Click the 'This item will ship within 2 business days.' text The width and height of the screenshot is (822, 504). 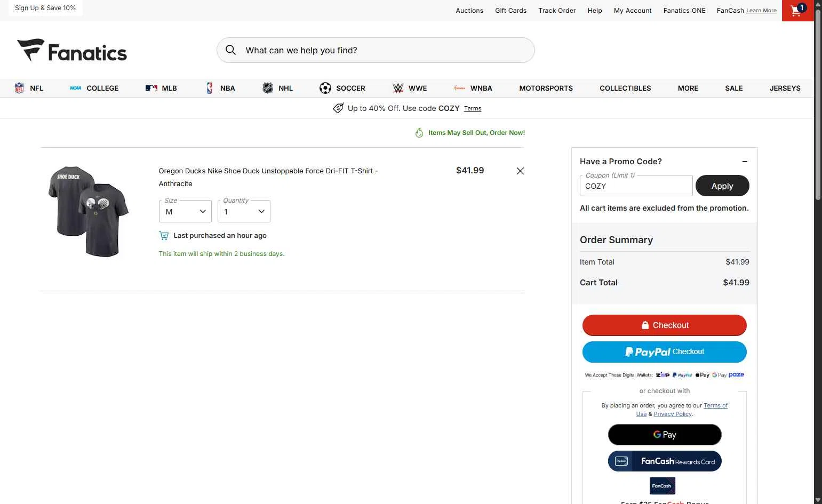[221, 254]
